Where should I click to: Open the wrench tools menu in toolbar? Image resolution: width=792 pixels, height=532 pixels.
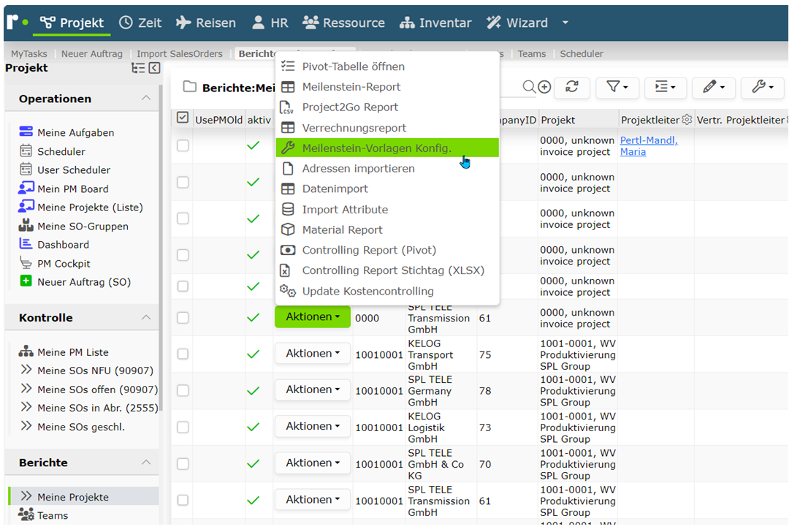click(x=762, y=87)
